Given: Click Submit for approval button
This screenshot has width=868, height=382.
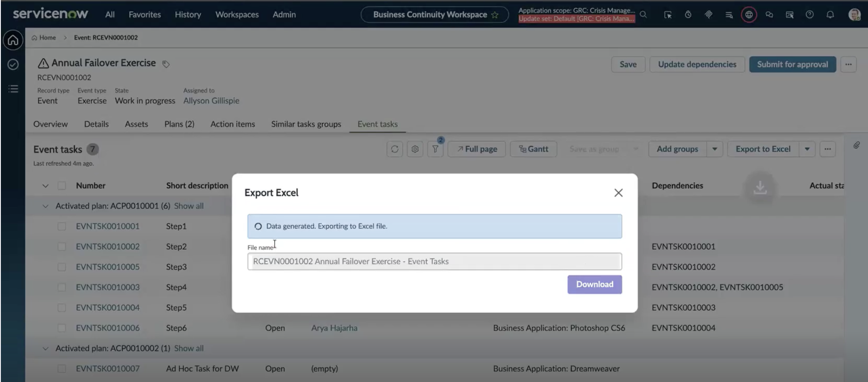Looking at the screenshot, I should point(792,64).
